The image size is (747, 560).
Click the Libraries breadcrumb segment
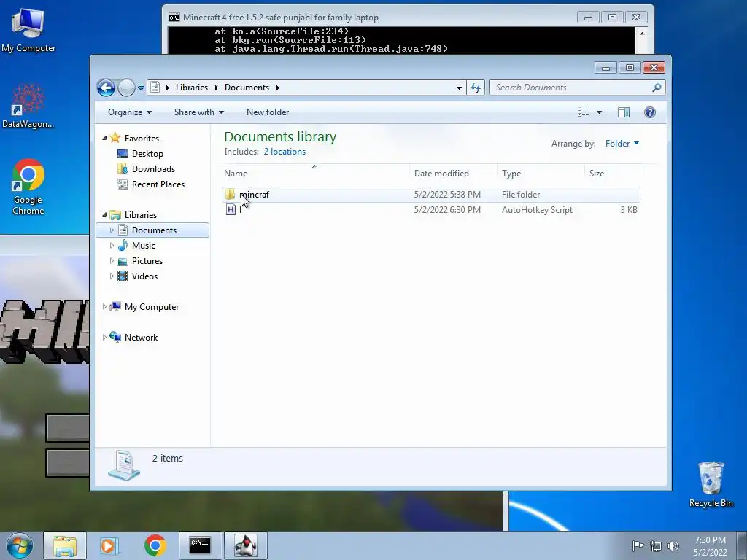[192, 87]
